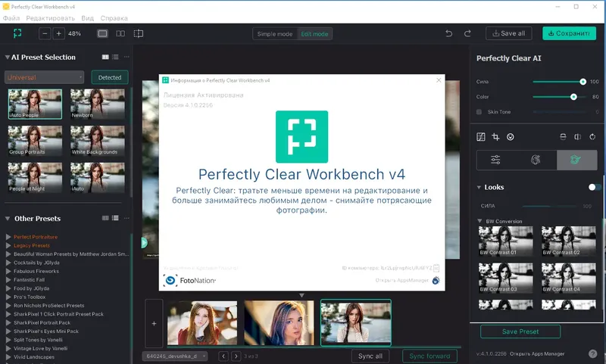Open the middle face retouch tab
The image size is (606, 364).
[x=536, y=160]
